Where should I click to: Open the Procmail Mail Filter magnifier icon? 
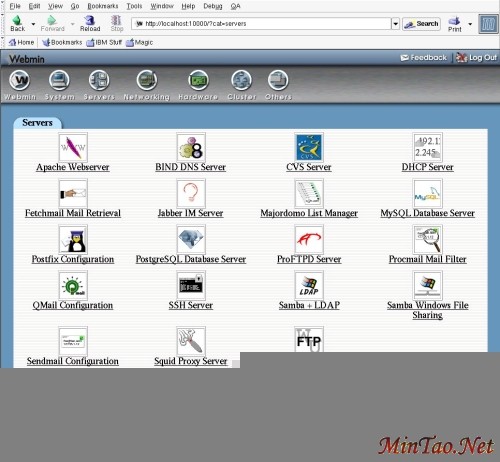click(x=428, y=239)
